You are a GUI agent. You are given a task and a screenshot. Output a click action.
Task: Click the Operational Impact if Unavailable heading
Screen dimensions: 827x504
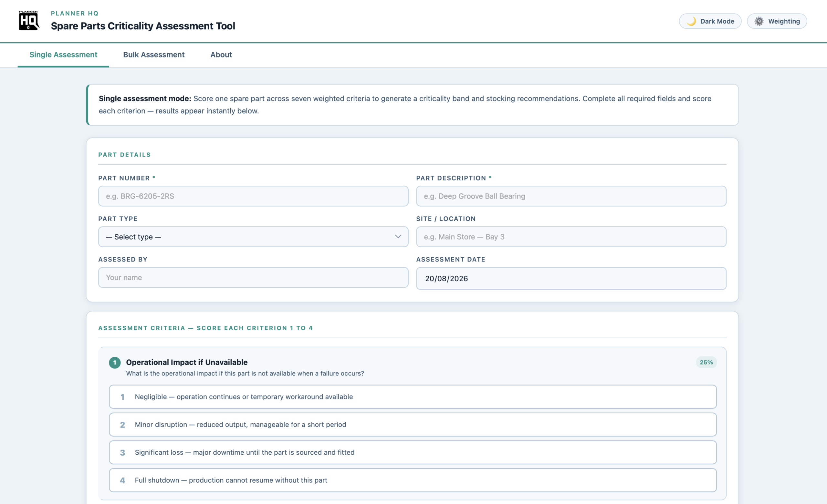coord(187,362)
